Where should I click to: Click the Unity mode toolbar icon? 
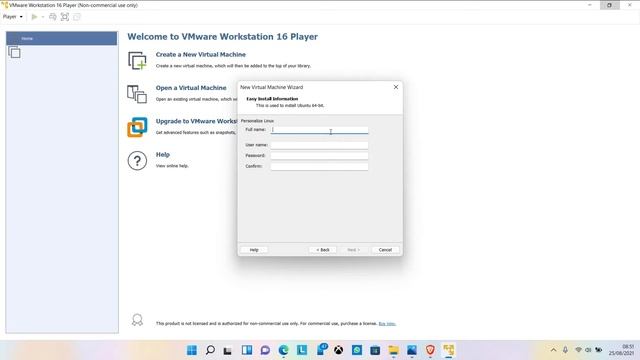pyautogui.click(x=77, y=17)
